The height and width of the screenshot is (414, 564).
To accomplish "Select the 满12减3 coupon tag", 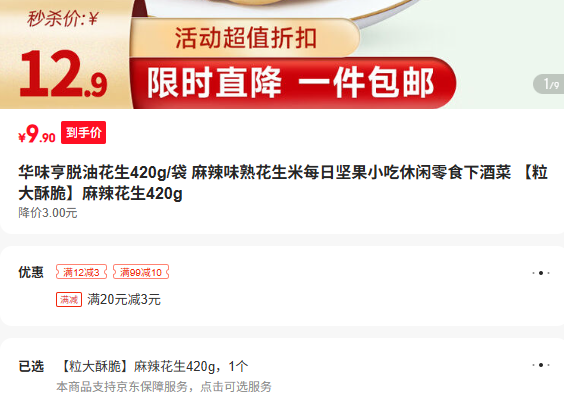I will 81,272.
